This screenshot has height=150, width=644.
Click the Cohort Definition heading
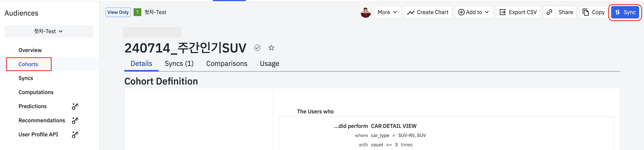click(161, 81)
